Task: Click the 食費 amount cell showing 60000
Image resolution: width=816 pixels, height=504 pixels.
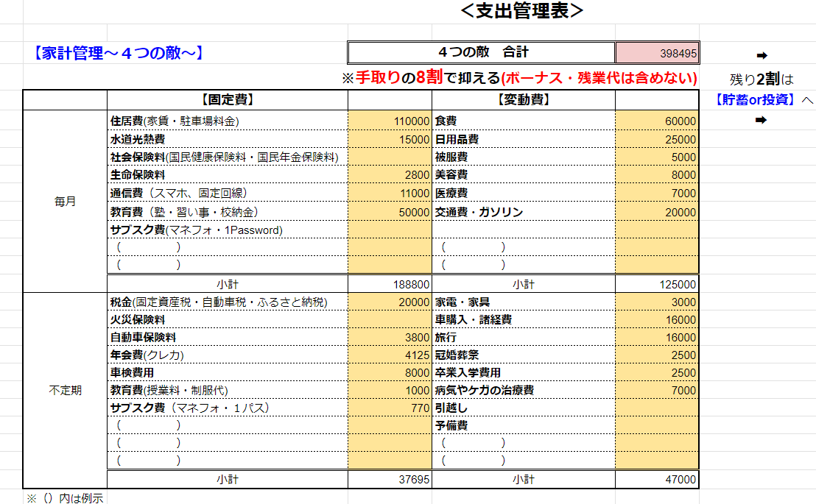Action: (x=657, y=121)
